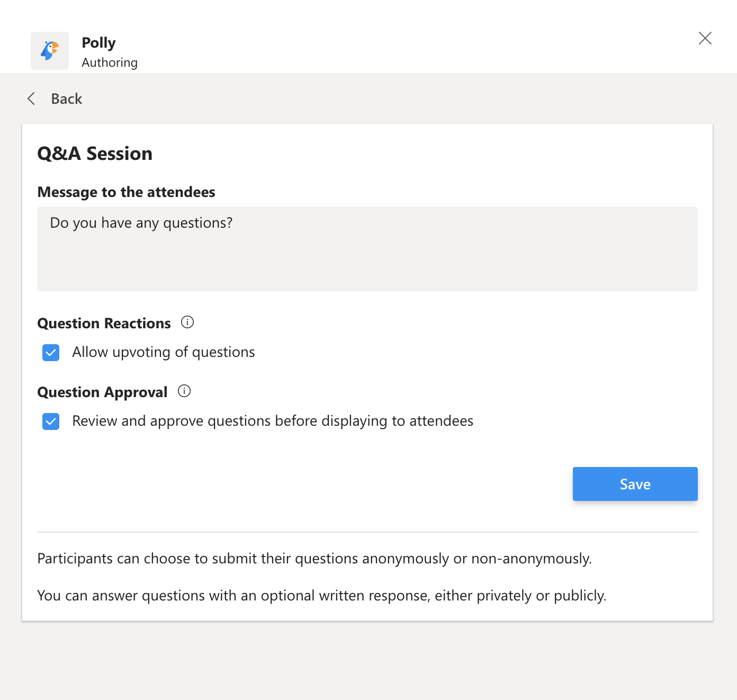Click the Authoring label under Polly
This screenshot has width=737, height=700.
point(110,62)
